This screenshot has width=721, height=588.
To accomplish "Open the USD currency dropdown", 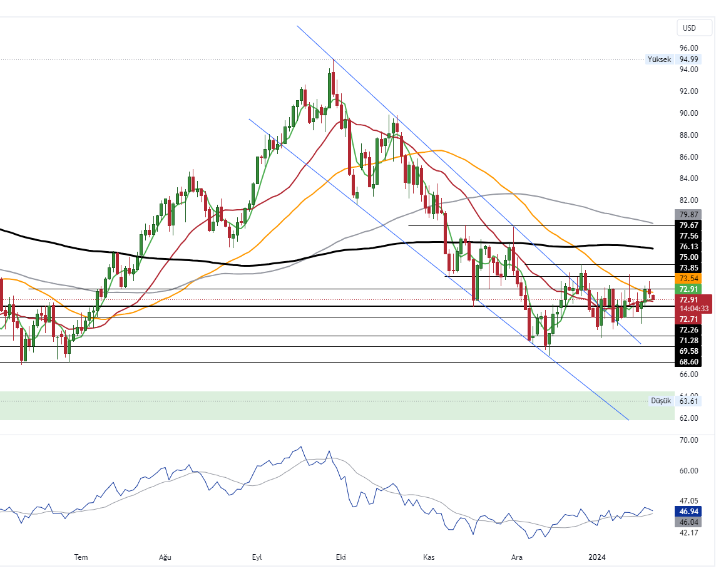I will (x=695, y=28).
